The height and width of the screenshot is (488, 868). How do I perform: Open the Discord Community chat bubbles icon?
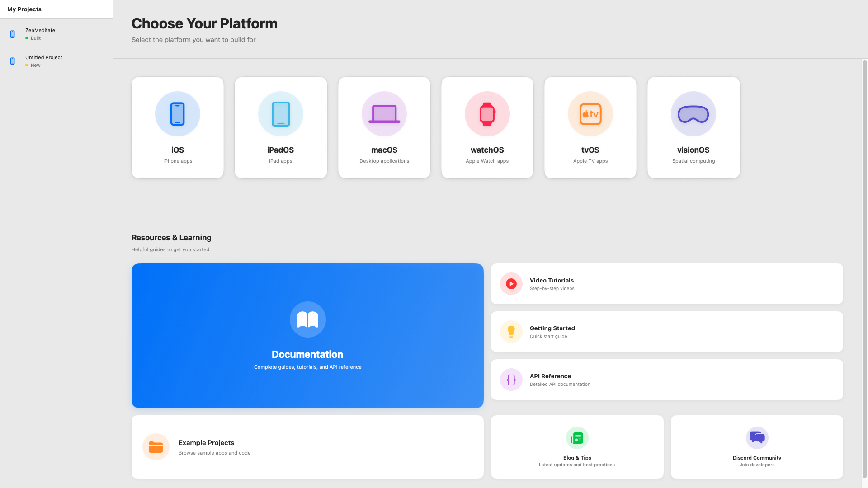click(757, 438)
